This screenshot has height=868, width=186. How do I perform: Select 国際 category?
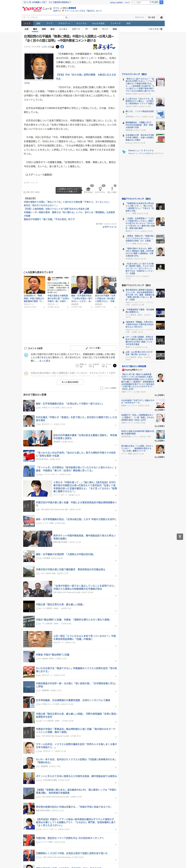(44, 29)
